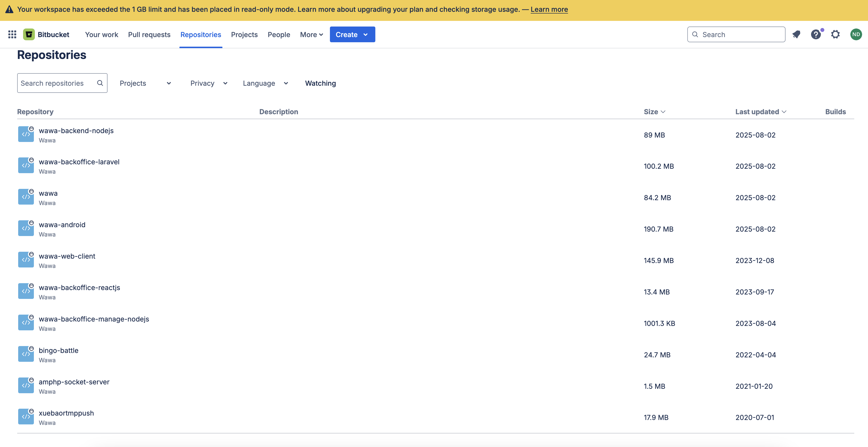
Task: Click the wawa-backoffice-manage-nodejs repository icon
Action: (26, 323)
